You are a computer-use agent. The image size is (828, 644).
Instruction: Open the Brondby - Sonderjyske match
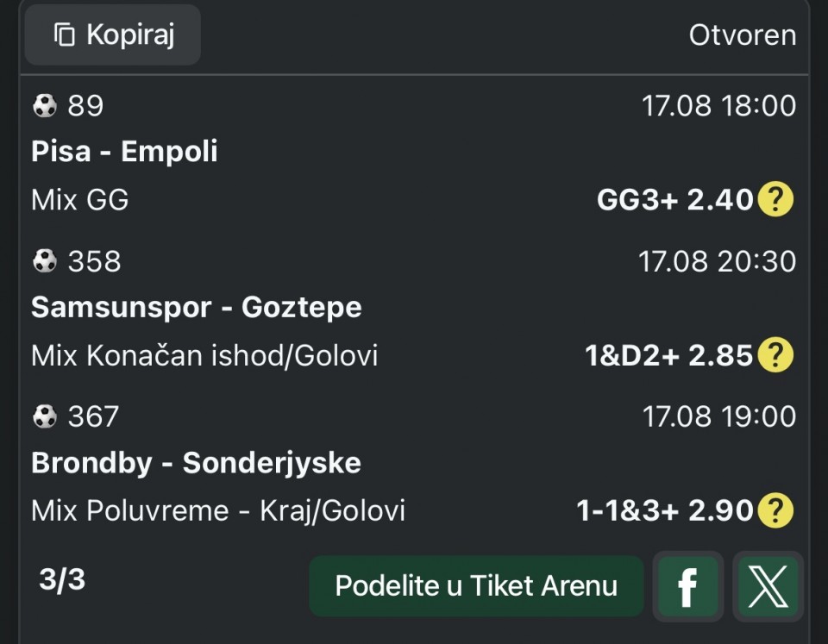(x=196, y=463)
